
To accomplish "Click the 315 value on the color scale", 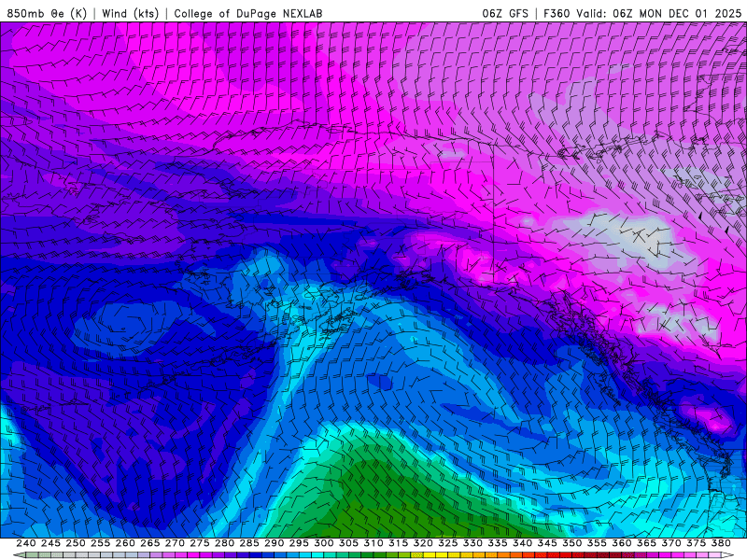I will point(399,543).
